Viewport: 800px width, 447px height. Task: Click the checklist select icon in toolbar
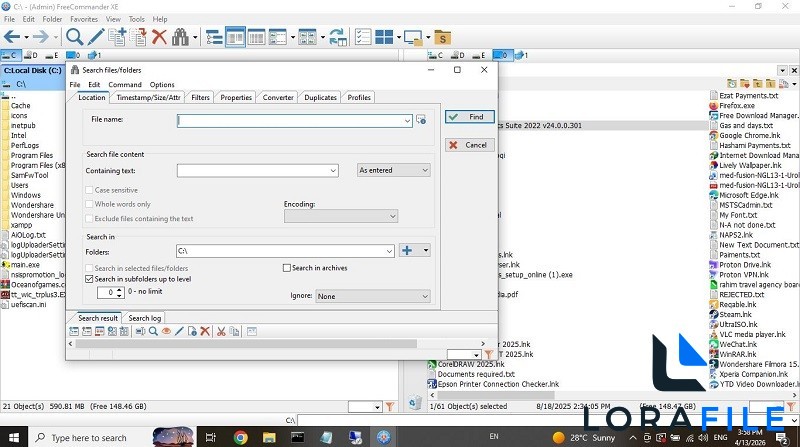[x=362, y=37]
